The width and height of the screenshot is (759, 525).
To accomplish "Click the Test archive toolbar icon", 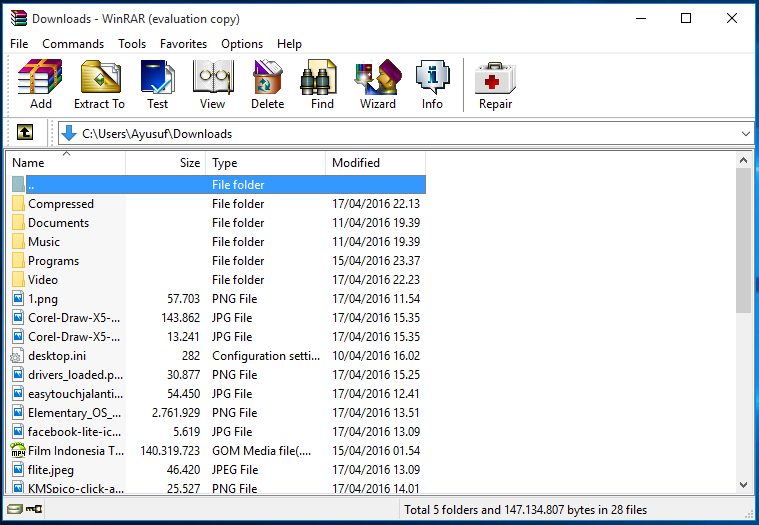I will click(157, 76).
